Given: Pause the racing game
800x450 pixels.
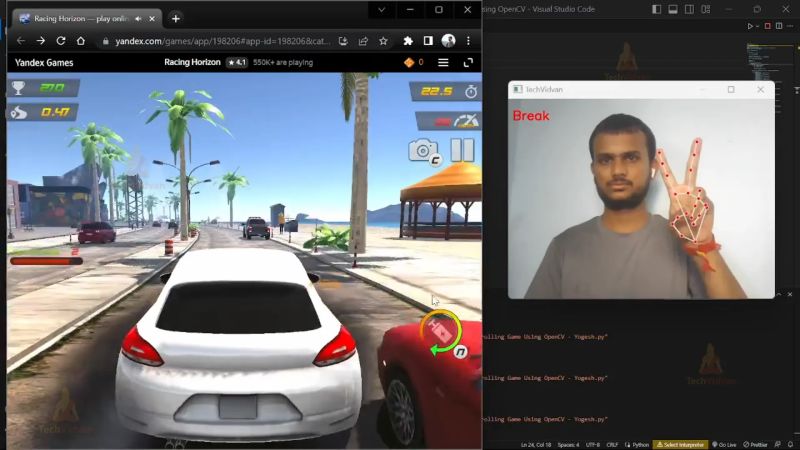Looking at the screenshot, I should click(462, 150).
